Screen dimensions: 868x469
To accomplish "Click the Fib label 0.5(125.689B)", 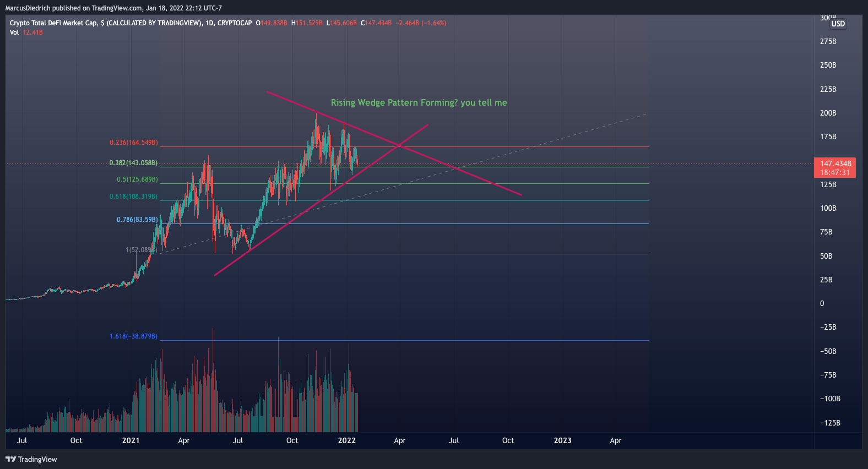I will pyautogui.click(x=137, y=179).
